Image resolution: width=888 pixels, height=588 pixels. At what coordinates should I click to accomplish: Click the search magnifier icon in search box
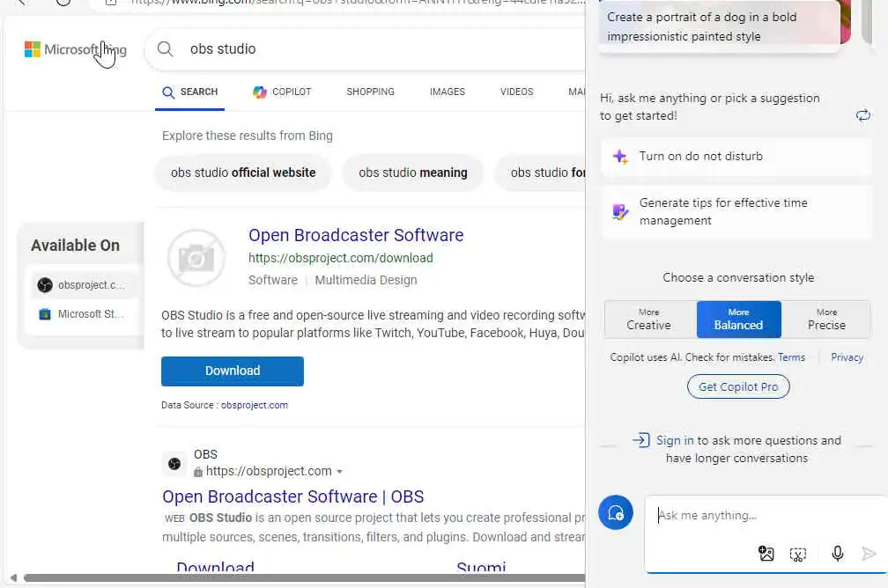pyautogui.click(x=166, y=49)
